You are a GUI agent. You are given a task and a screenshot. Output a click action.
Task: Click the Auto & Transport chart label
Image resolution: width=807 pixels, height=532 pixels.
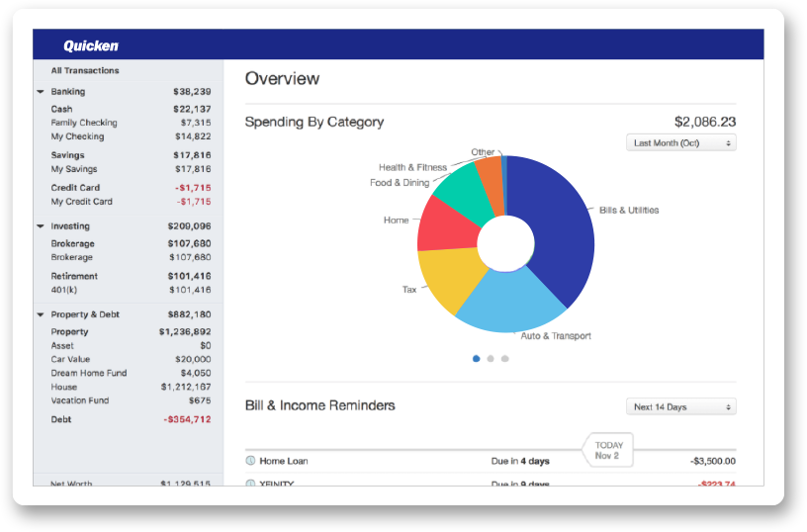coord(556,336)
